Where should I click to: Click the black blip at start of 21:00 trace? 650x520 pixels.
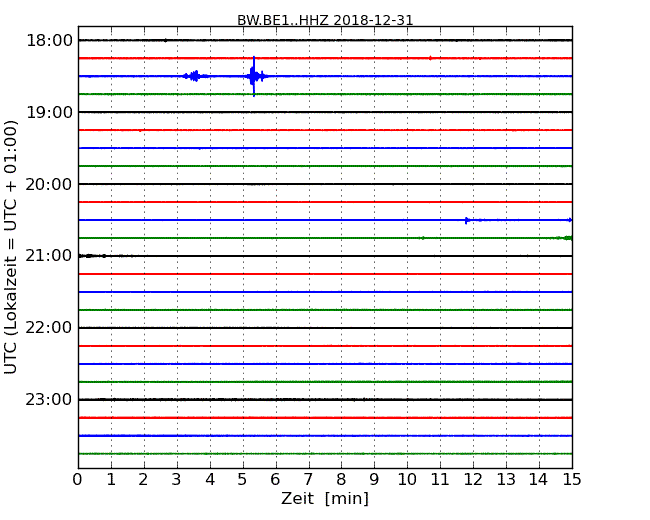[x=92, y=256]
